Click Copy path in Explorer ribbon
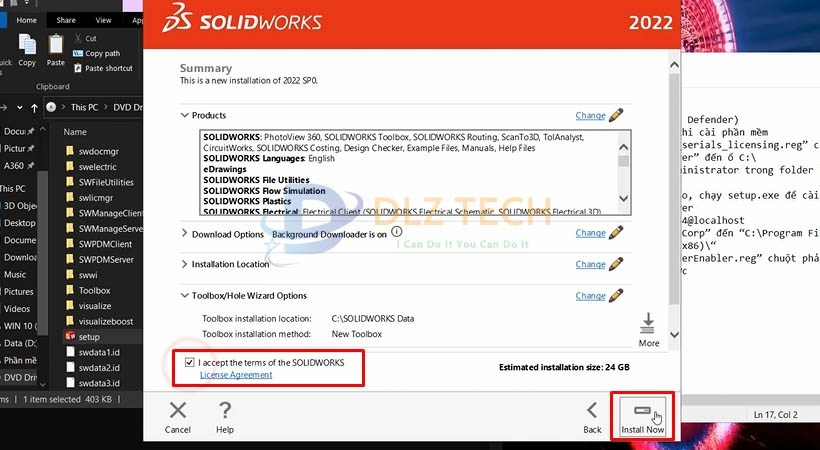The height and width of the screenshot is (450, 820). tap(97, 53)
